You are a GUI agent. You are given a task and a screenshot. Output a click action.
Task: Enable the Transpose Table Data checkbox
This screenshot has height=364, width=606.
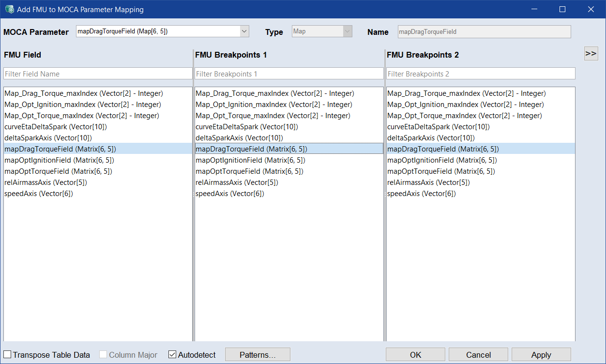(8, 355)
